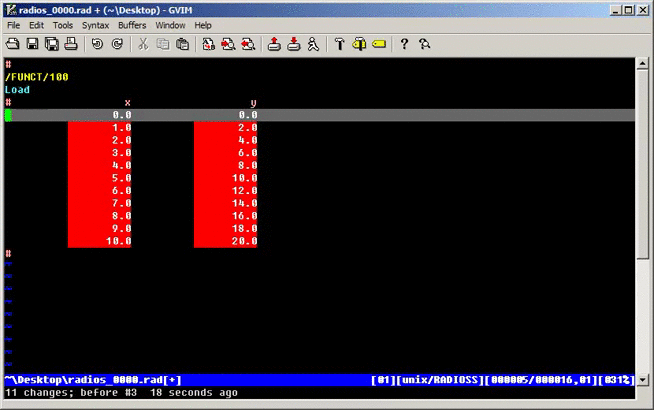Click the Open file toolbar icon

pyautogui.click(x=13, y=44)
